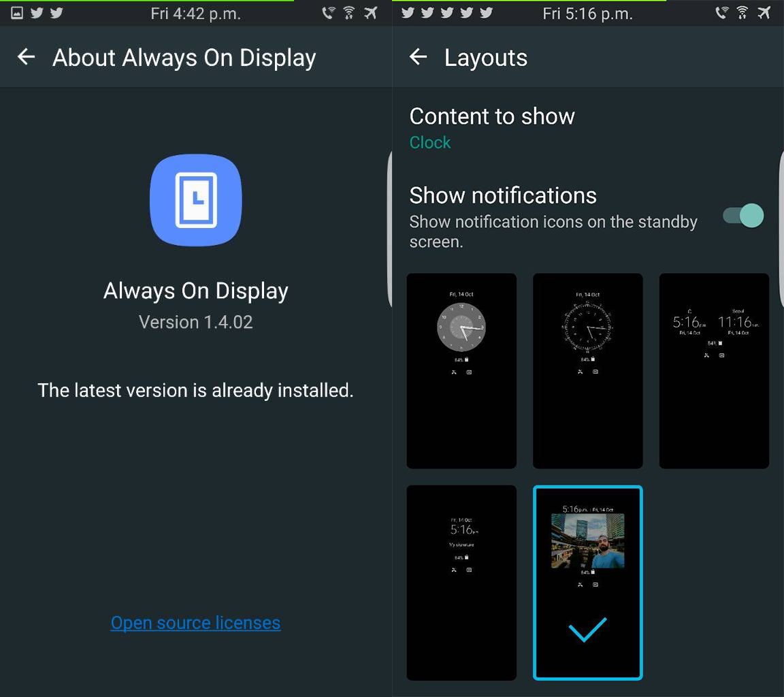Tap the 'Show notifications' label
784x697 pixels.
tap(503, 195)
